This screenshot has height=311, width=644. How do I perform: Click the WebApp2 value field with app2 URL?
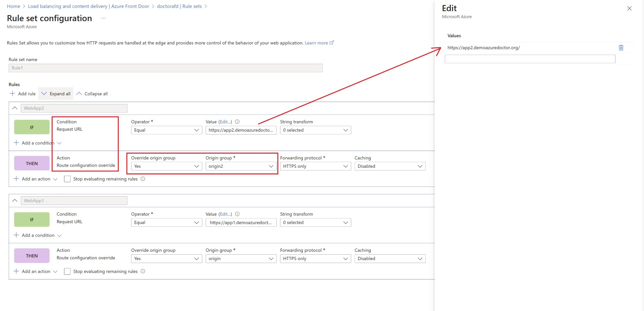[x=241, y=130]
